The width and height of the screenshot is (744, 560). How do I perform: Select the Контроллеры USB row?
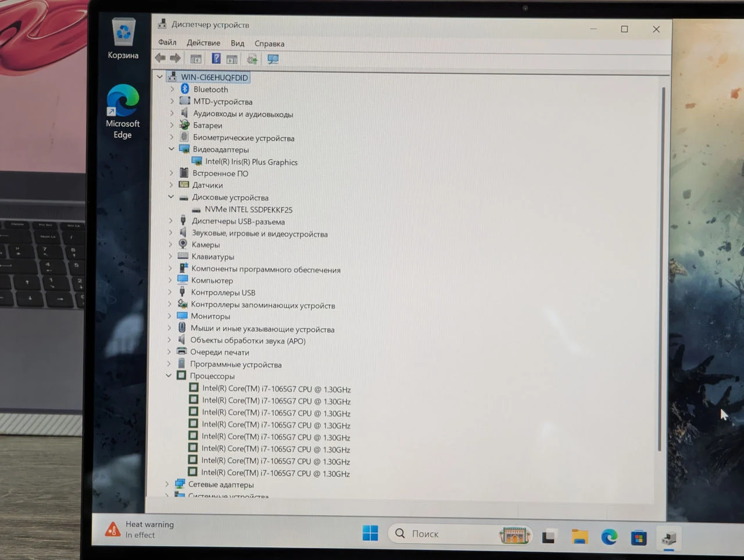pyautogui.click(x=223, y=292)
